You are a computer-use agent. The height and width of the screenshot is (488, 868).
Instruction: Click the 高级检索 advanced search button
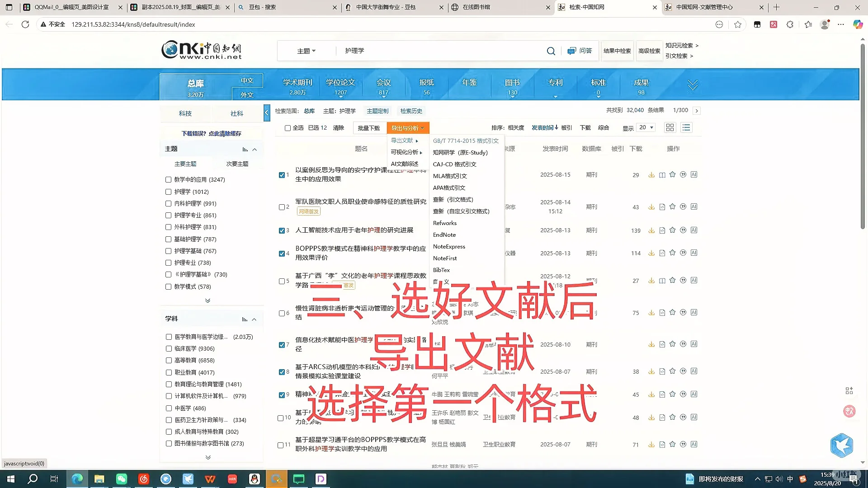[649, 51]
